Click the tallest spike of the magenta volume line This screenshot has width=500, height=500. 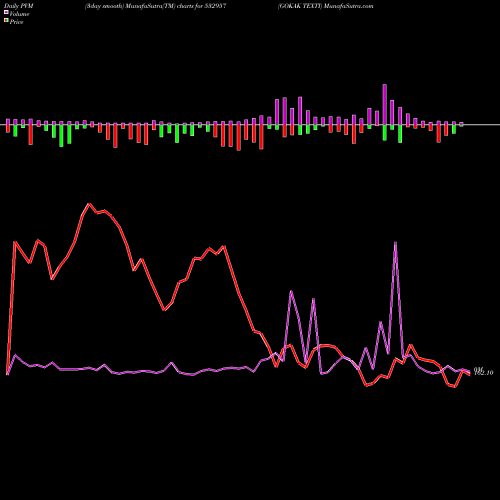(395, 242)
